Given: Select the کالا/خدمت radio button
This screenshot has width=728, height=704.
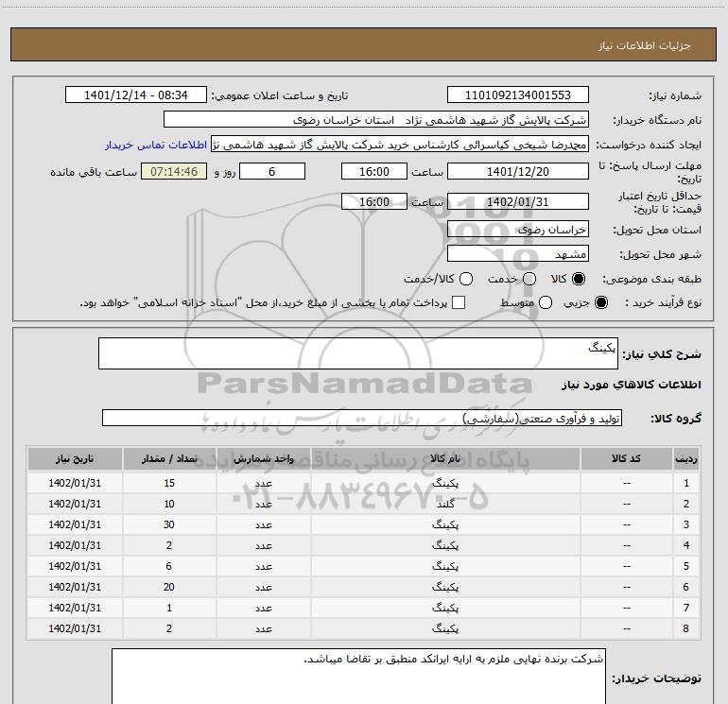Looking at the screenshot, I should 466,279.
